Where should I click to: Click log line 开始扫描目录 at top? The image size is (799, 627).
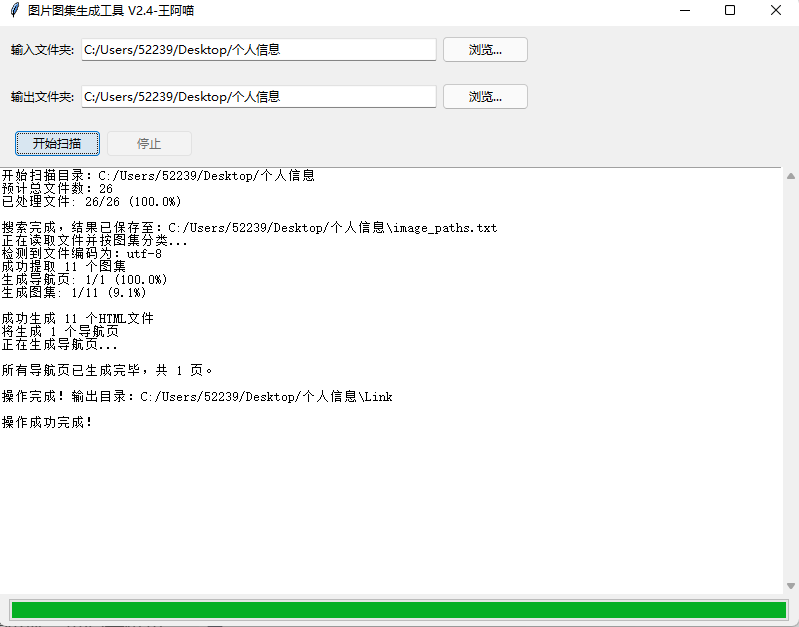coord(158,176)
